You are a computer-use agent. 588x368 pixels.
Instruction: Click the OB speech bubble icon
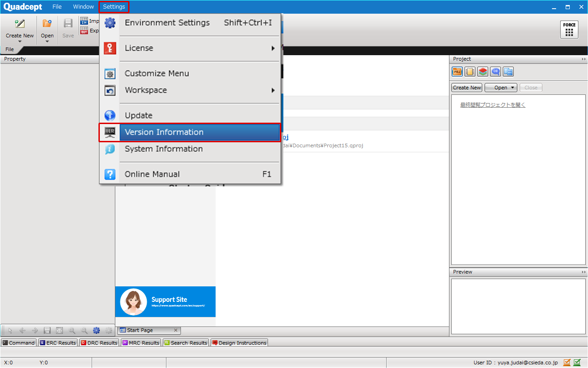click(x=495, y=72)
